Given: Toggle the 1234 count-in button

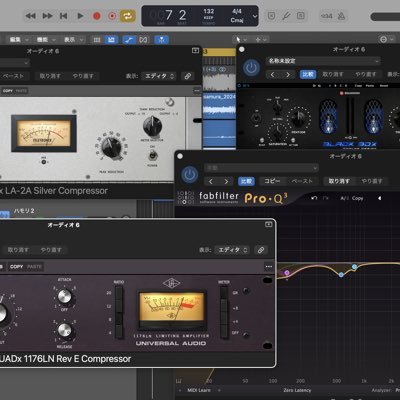Looking at the screenshot, I should tap(326, 16).
